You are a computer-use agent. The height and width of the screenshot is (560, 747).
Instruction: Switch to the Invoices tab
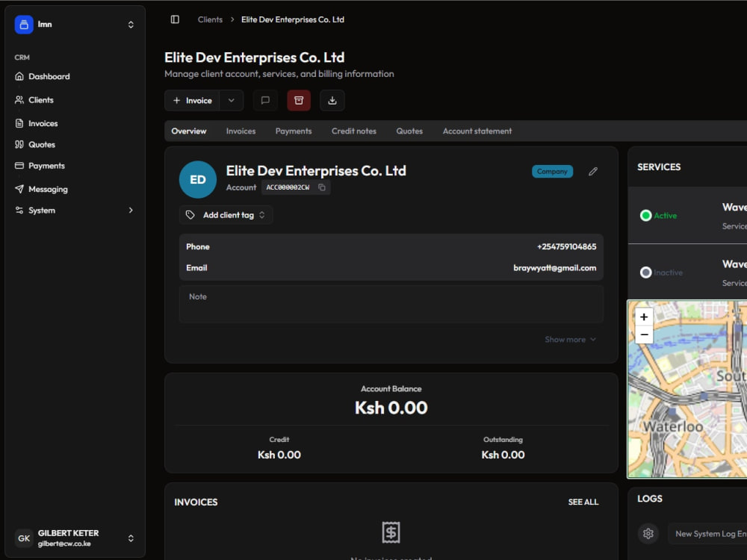[x=241, y=131]
